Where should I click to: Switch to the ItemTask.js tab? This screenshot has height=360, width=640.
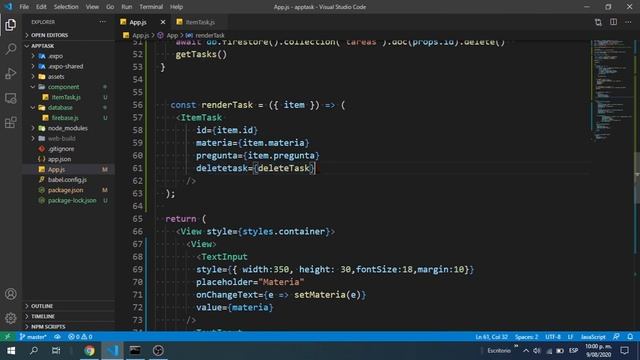click(200, 22)
